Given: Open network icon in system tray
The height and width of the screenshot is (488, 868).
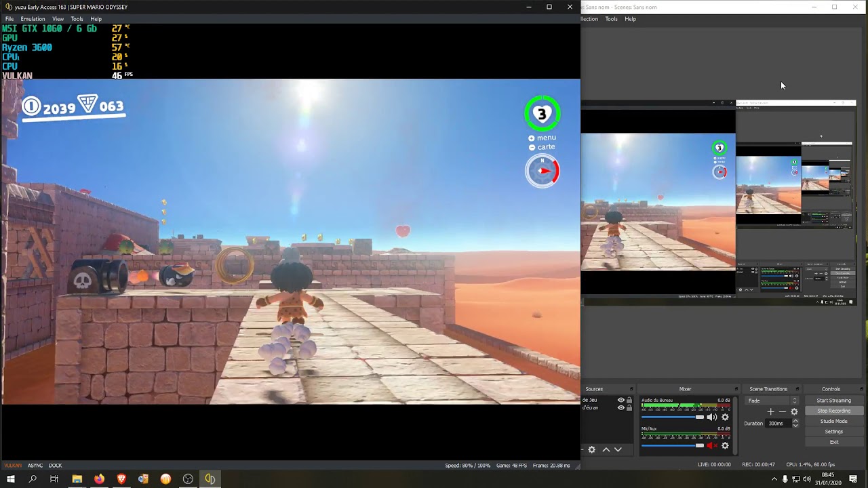Looking at the screenshot, I should point(796,479).
